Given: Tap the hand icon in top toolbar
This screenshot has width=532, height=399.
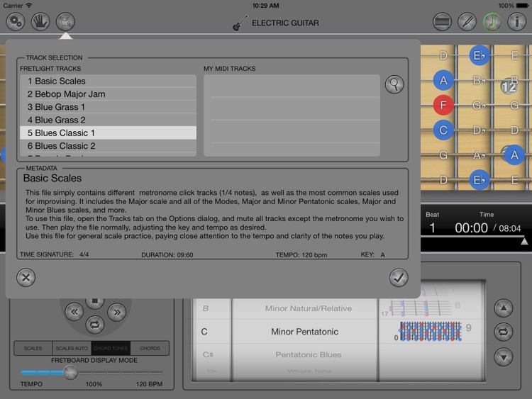Looking at the screenshot, I should (x=40, y=22).
